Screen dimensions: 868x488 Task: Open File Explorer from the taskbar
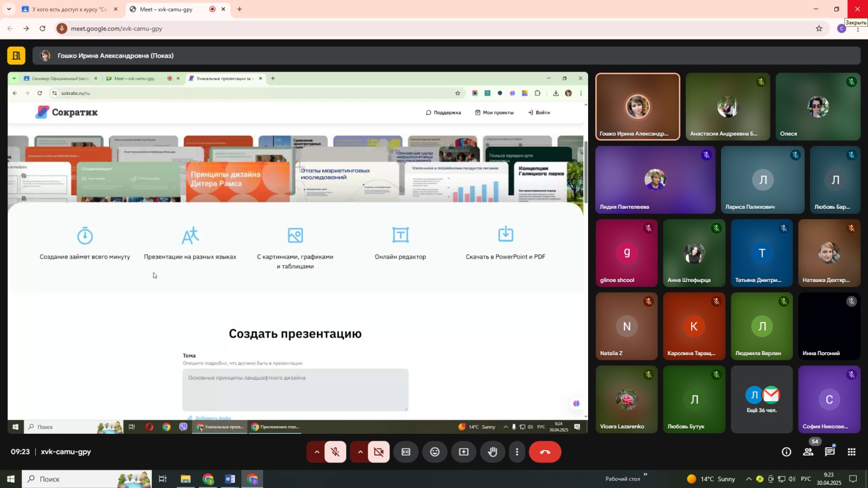pyautogui.click(x=186, y=479)
